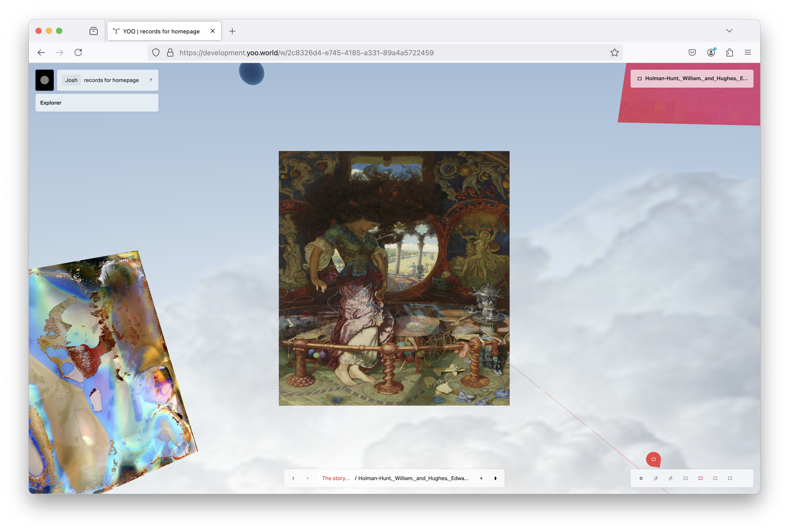Go to next record with right arrow
Image resolution: width=789 pixels, height=532 pixels.
(481, 478)
